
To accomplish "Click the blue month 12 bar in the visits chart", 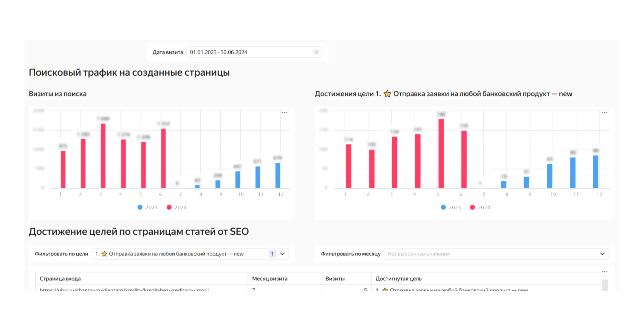I will point(278,175).
